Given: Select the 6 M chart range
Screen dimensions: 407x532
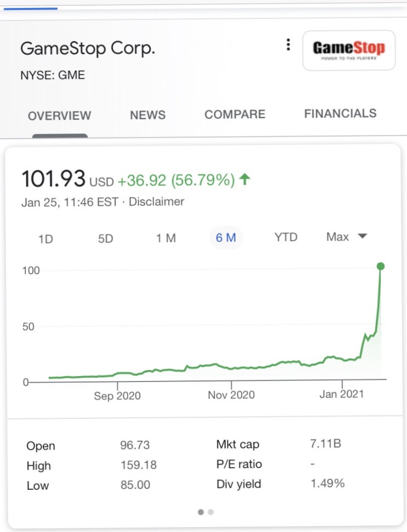Looking at the screenshot, I should (x=226, y=238).
